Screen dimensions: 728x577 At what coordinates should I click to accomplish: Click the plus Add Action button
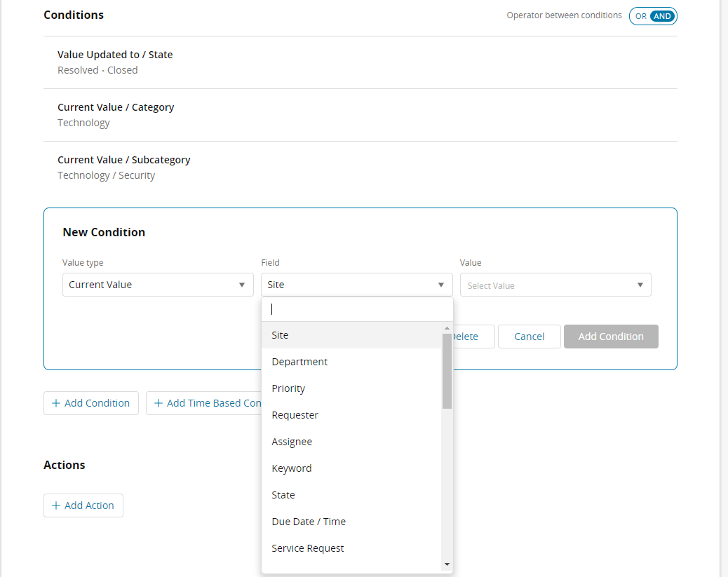click(83, 505)
